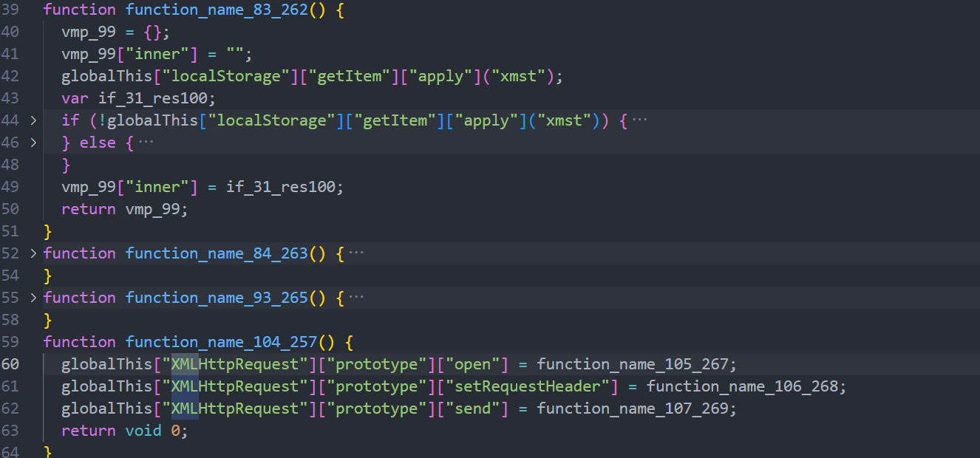This screenshot has width=980, height=458.
Task: Select line 60 via its line number
Action: click(11, 364)
